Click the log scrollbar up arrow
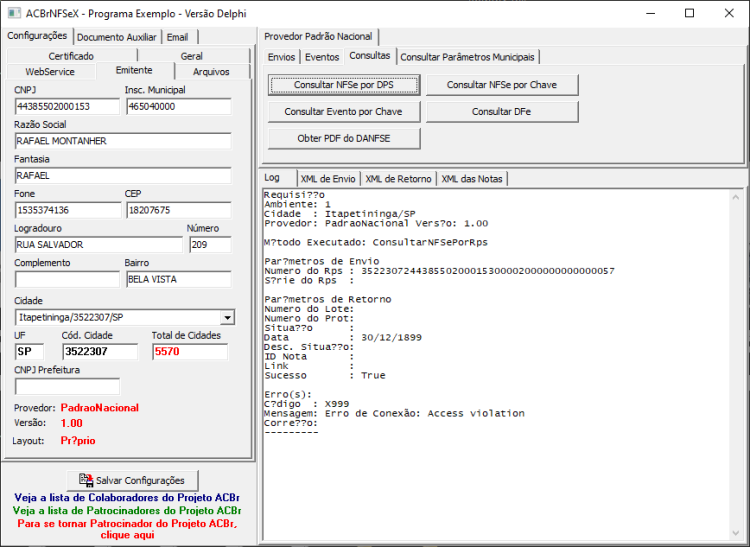This screenshot has width=750, height=547. pyautogui.click(x=736, y=197)
